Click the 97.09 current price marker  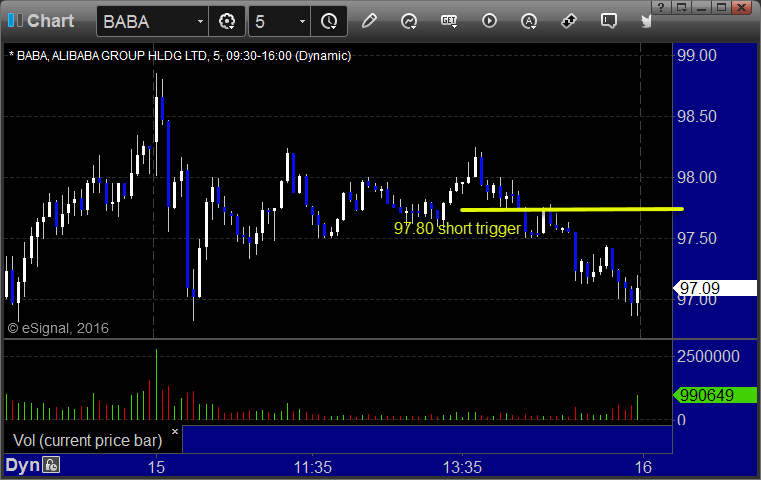tap(715, 288)
